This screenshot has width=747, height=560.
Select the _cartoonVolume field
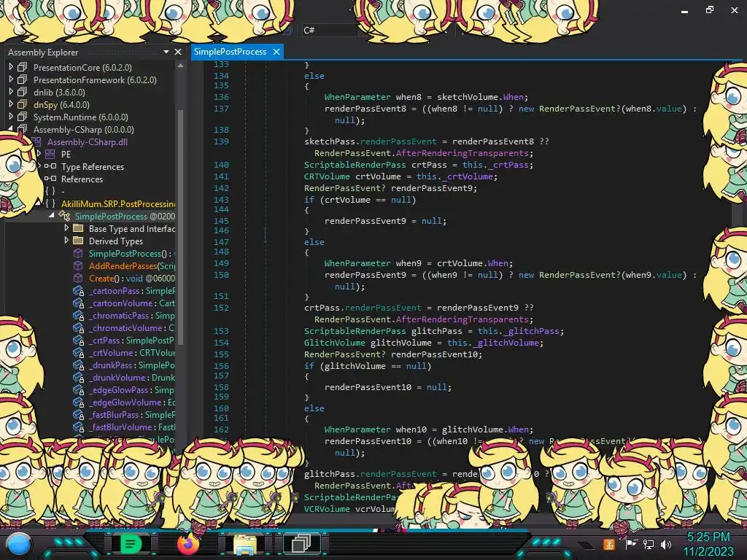point(131,303)
